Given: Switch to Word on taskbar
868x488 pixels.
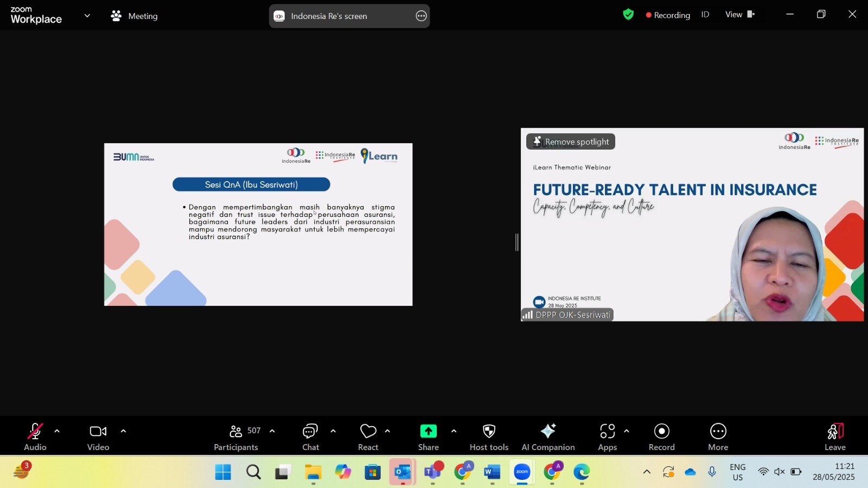Looking at the screenshot, I should click(x=492, y=472).
